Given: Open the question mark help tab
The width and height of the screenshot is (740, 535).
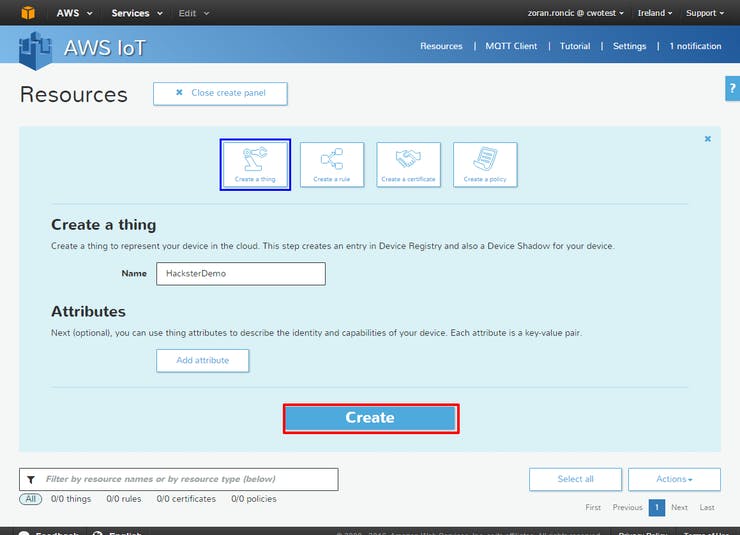Looking at the screenshot, I should pos(732,88).
